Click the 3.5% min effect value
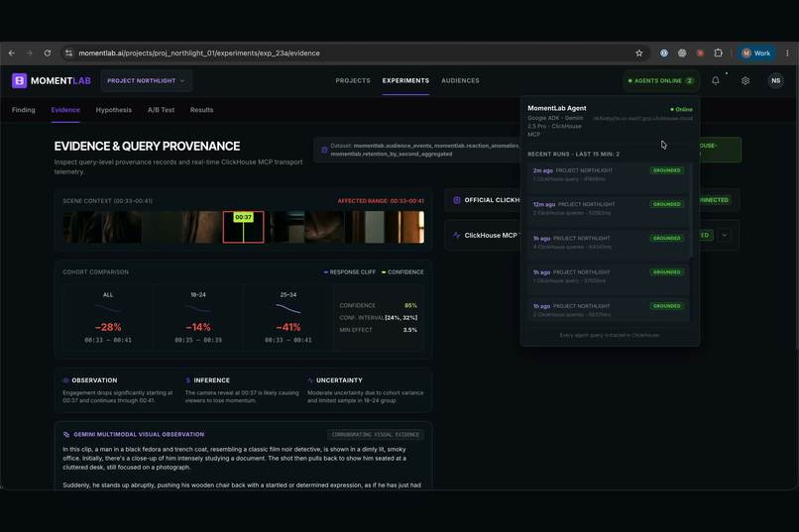 click(x=410, y=330)
